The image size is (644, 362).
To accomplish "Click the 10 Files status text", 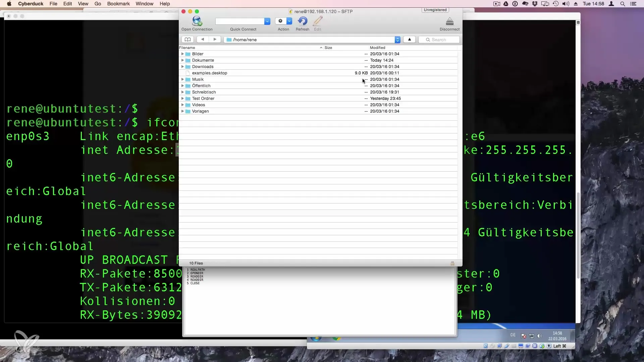I will (196, 263).
